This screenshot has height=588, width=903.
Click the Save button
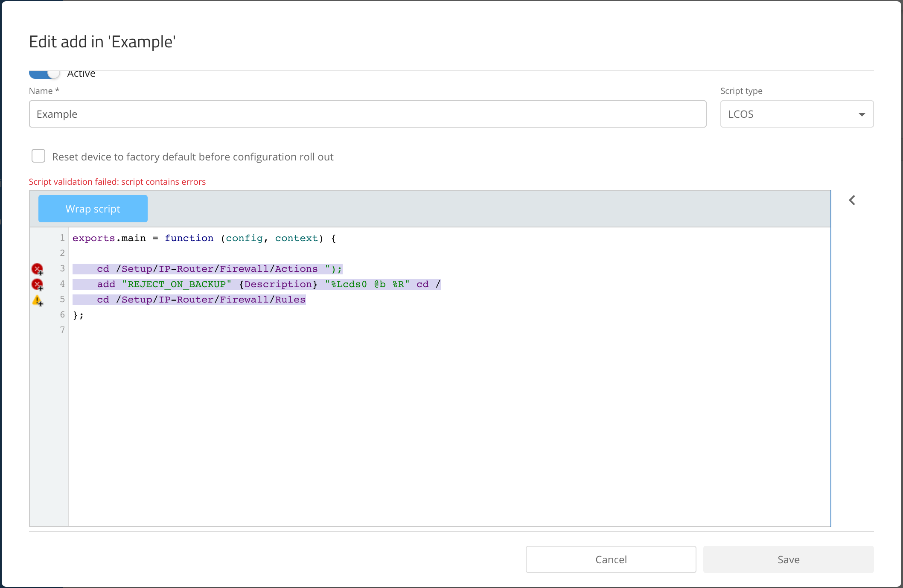pyautogui.click(x=788, y=559)
